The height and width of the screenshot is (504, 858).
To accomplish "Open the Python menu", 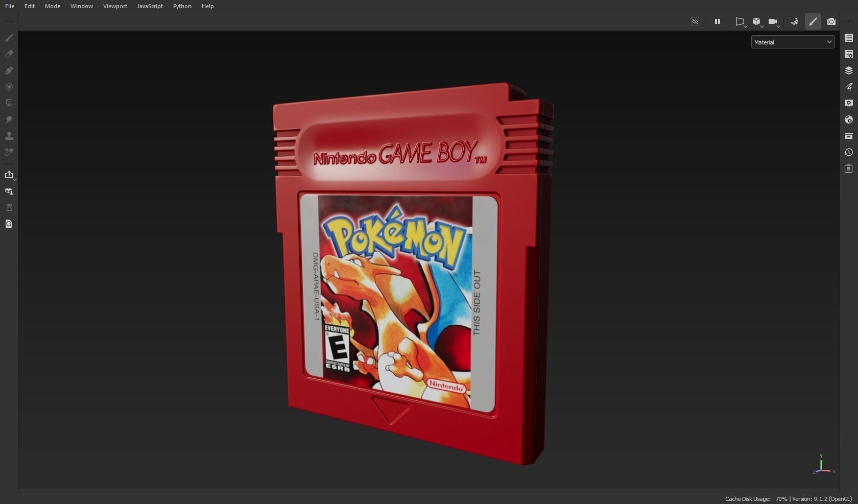I will tap(182, 6).
